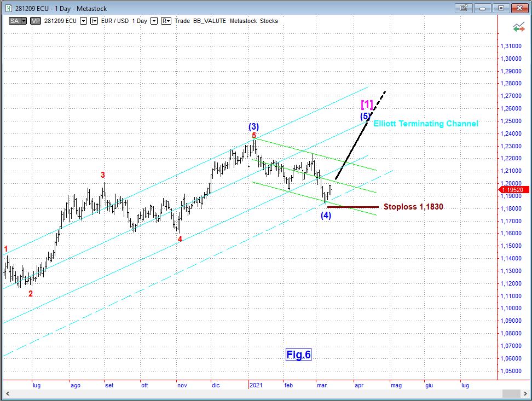Open the R dropdown in chart toolbar
532x401 pixels.
pos(166,21)
